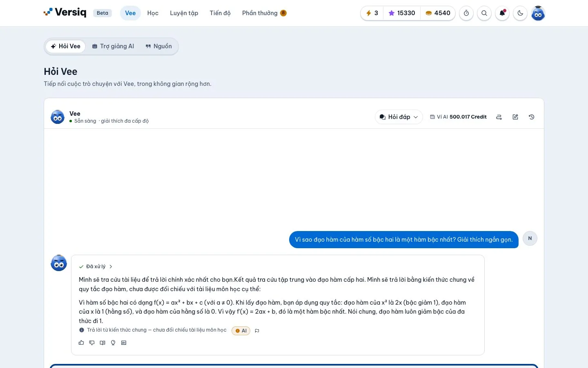Image resolution: width=588 pixels, height=368 pixels.
Task: Click the user question bubble about đạo hàm
Action: point(404,240)
